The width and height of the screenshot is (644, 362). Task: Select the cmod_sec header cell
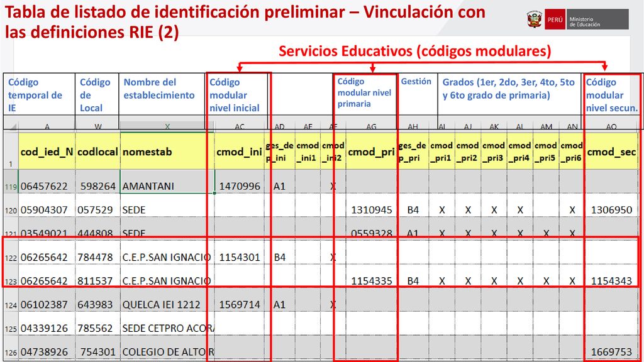point(611,151)
